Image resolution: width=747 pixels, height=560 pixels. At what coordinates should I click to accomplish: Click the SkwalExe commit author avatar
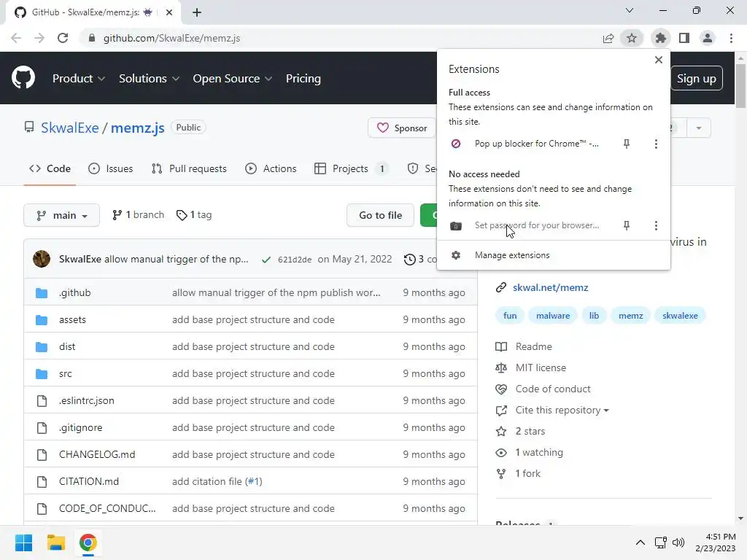point(42,259)
